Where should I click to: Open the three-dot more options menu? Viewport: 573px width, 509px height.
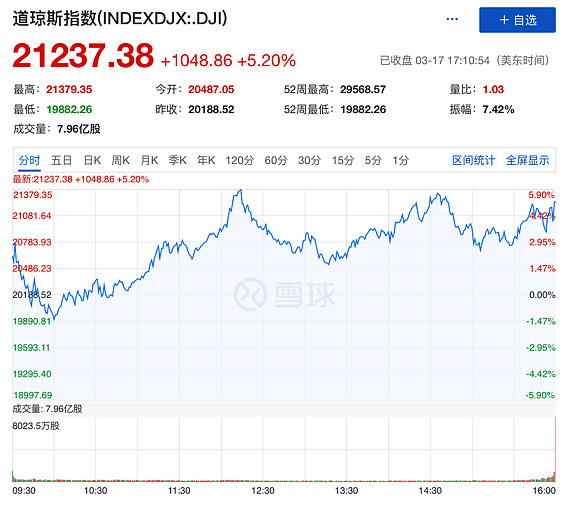[x=452, y=19]
